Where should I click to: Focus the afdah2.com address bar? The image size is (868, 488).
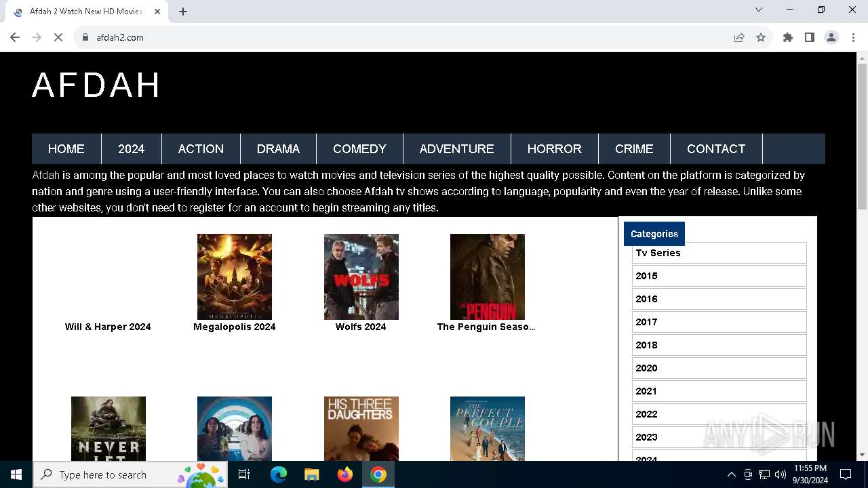pos(407,37)
